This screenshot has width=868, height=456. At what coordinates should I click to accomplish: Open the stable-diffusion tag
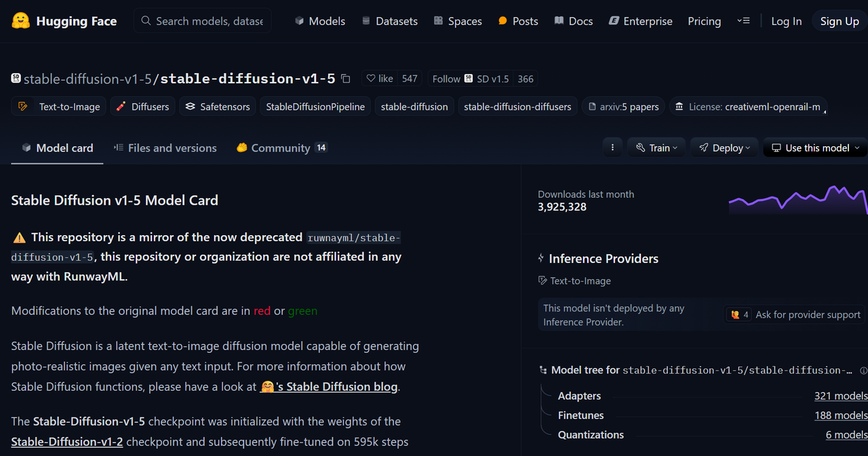coord(414,106)
